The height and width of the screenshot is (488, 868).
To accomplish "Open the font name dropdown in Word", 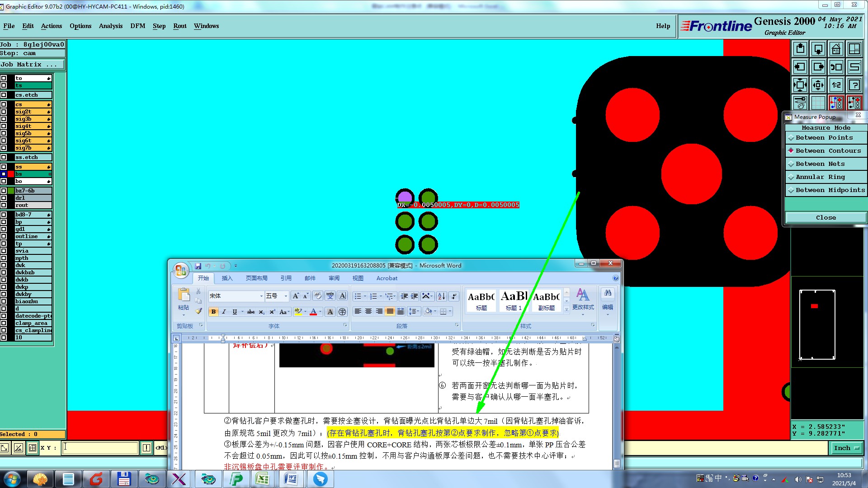I will point(261,296).
